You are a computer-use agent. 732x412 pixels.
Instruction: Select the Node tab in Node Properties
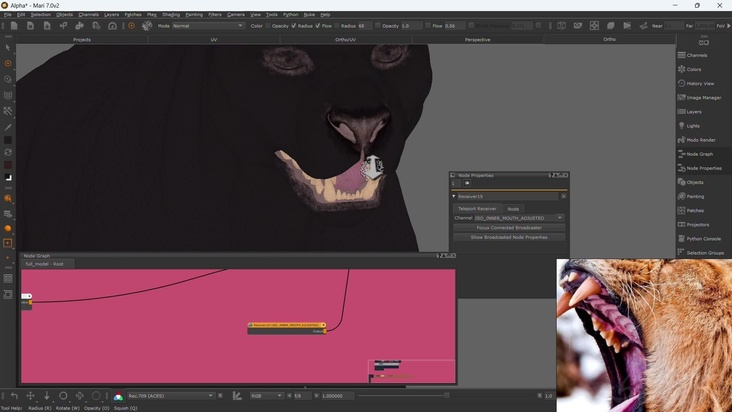513,209
